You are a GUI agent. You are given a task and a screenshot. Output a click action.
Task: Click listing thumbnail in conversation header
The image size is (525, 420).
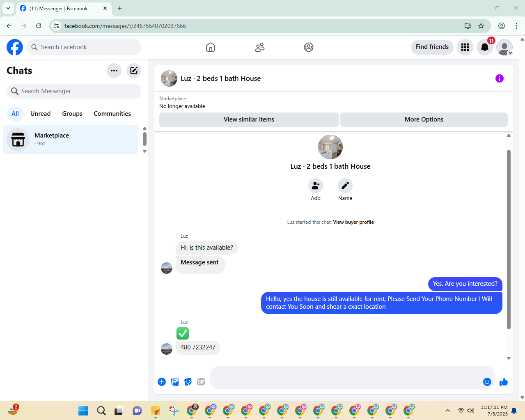coord(169,78)
